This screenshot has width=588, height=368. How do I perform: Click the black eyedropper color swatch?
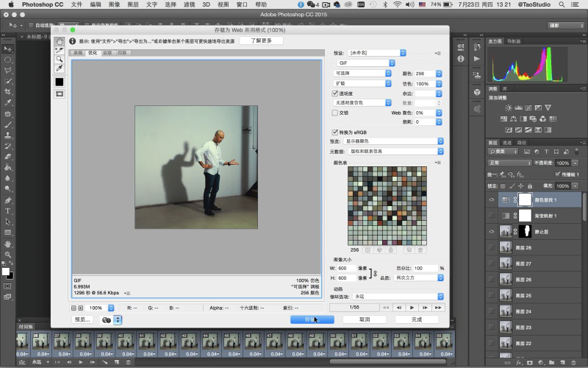(60, 82)
